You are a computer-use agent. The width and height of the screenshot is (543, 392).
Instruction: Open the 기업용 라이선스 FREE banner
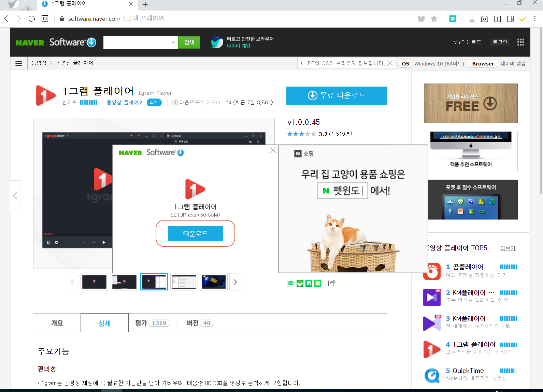(471, 103)
